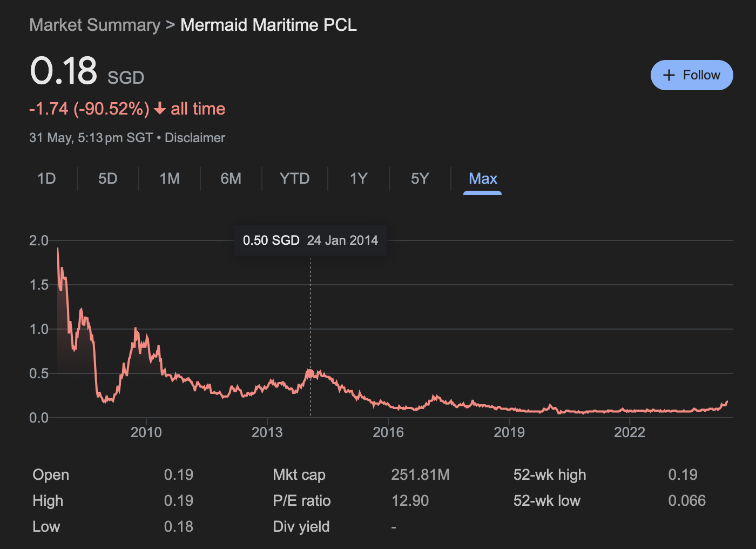Click the chart point at 24 Jan 2014
Screen dimensions: 756x549
coord(310,373)
